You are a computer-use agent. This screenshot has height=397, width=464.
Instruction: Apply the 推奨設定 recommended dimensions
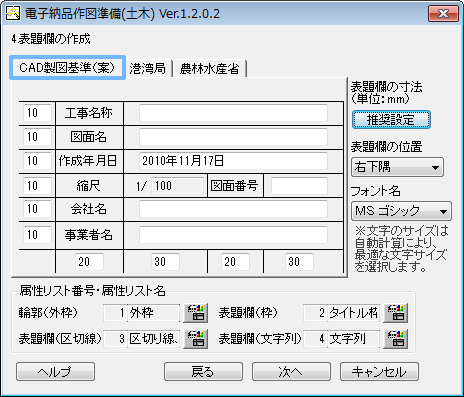coord(391,120)
